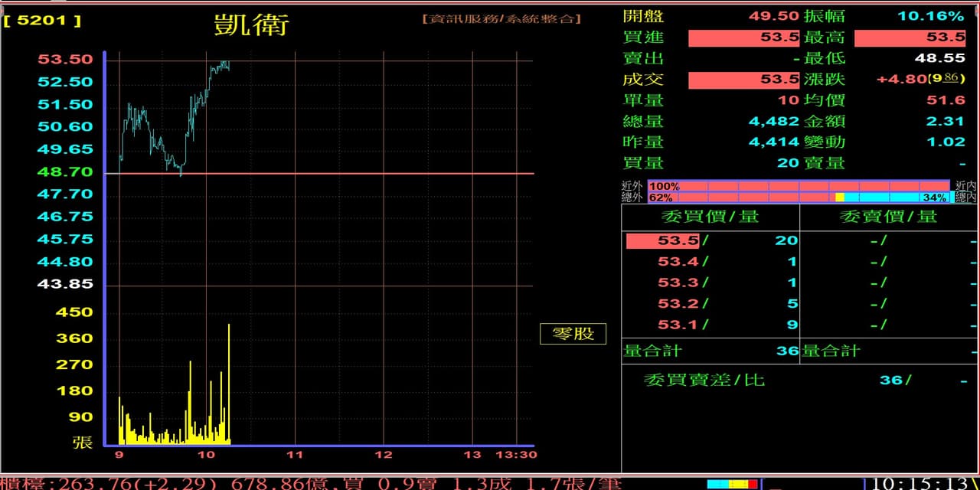Click the stock code [ 5201 ] label
Image resolution: width=980 pixels, height=490 pixels.
pos(42,21)
